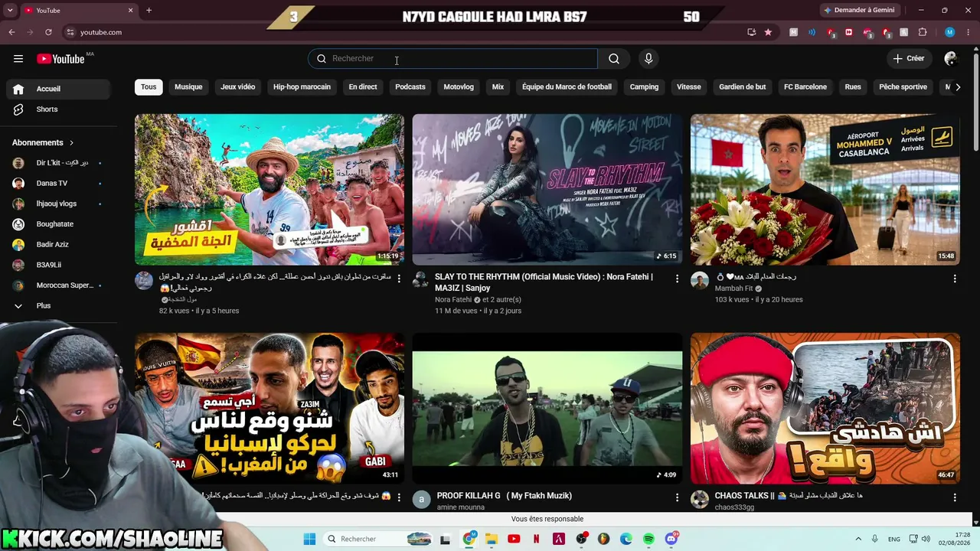Open File Explorer from the taskbar

tap(492, 539)
